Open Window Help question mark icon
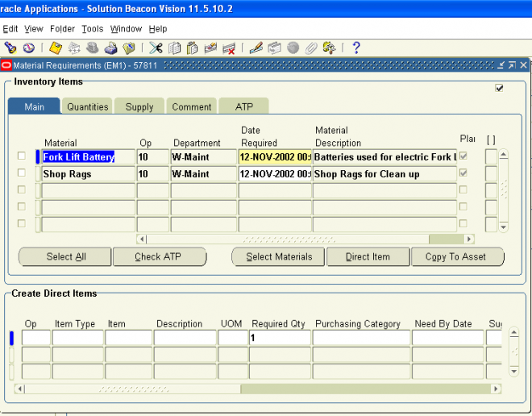This screenshot has height=416, width=532. click(356, 48)
